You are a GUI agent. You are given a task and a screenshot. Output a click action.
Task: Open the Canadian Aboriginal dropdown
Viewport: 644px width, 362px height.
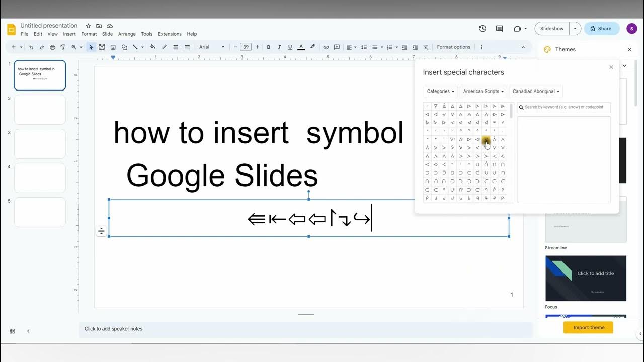(536, 92)
